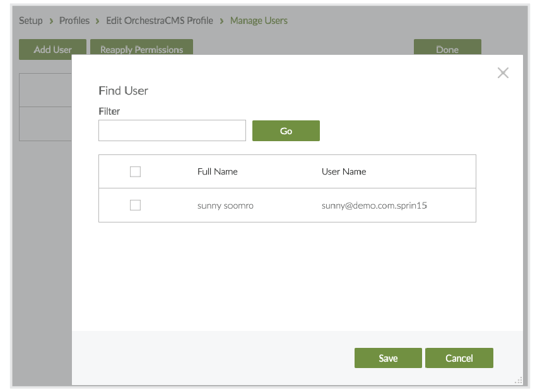Click the Filter label above the field

(109, 111)
